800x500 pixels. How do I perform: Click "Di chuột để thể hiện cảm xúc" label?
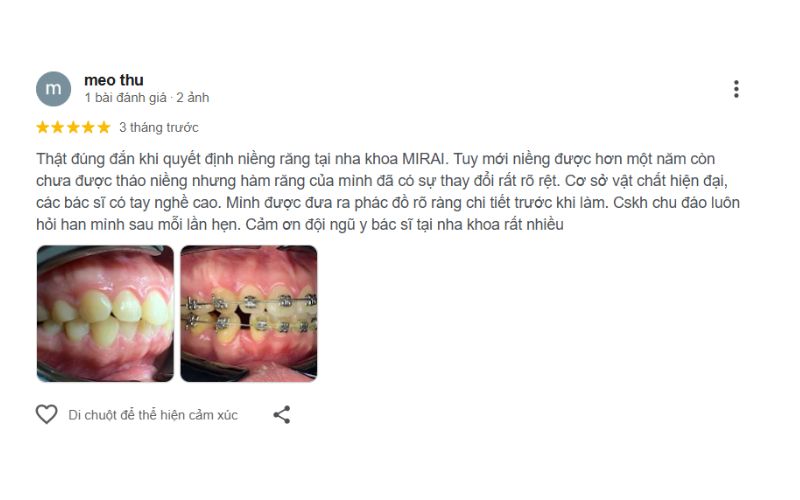coord(153,415)
